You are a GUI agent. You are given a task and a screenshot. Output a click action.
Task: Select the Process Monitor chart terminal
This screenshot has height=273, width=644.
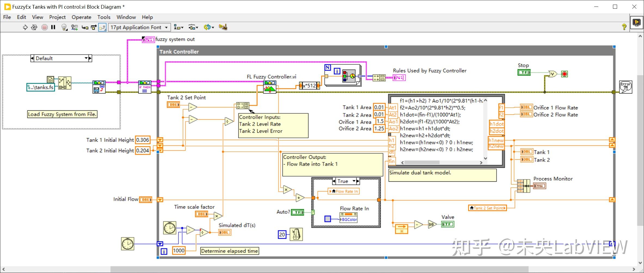coord(539,186)
